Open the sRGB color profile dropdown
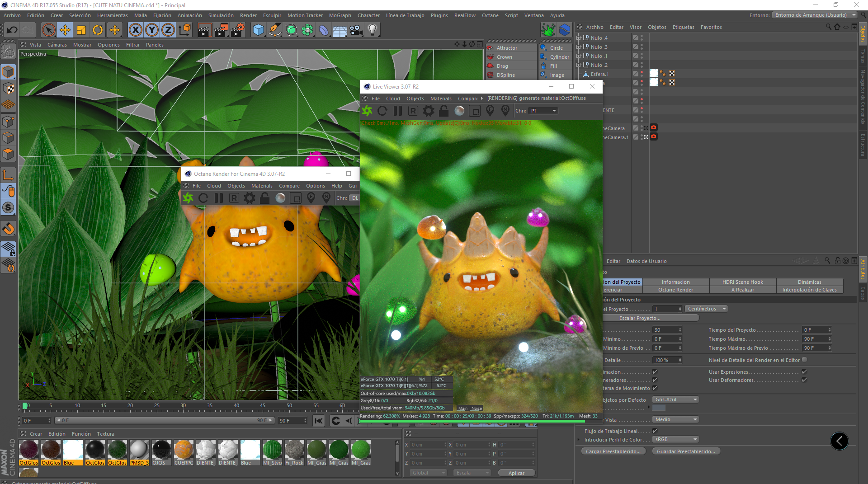This screenshot has height=484, width=868. coord(675,439)
